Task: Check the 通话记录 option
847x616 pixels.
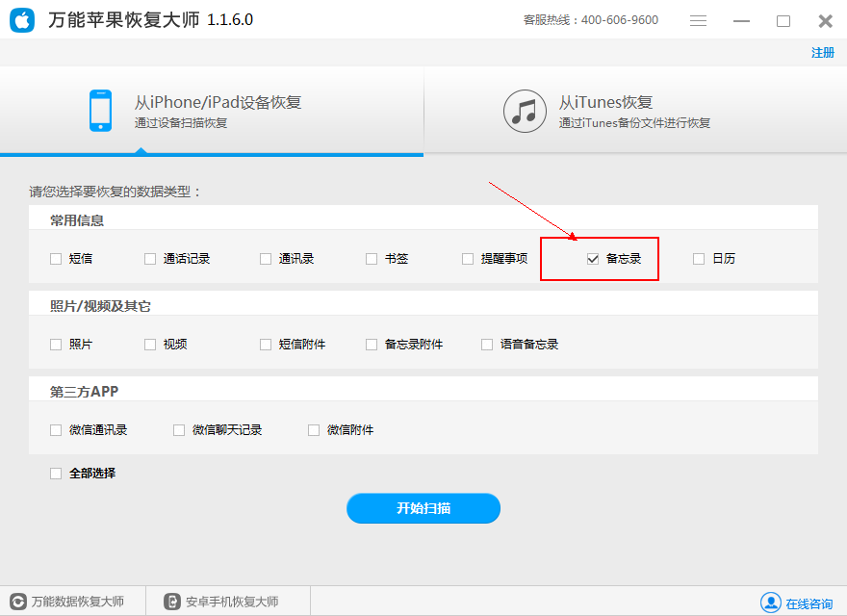Action: [x=150, y=259]
